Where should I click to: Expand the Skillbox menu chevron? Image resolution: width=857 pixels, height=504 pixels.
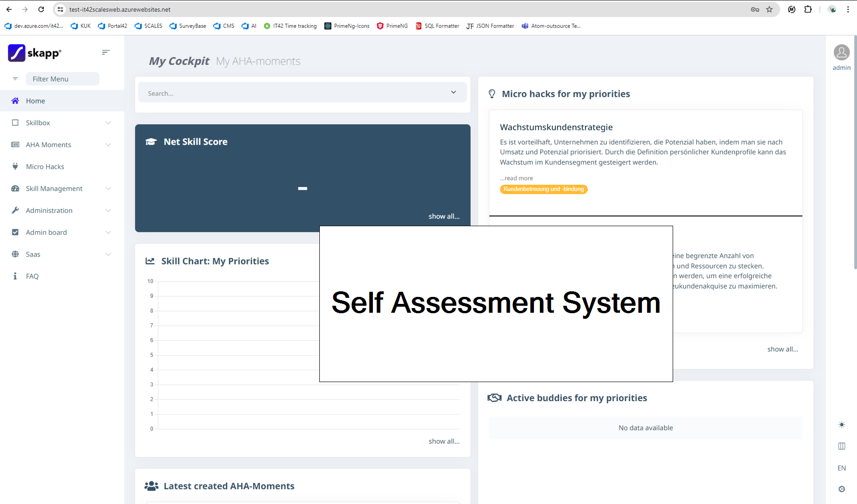pyautogui.click(x=108, y=123)
